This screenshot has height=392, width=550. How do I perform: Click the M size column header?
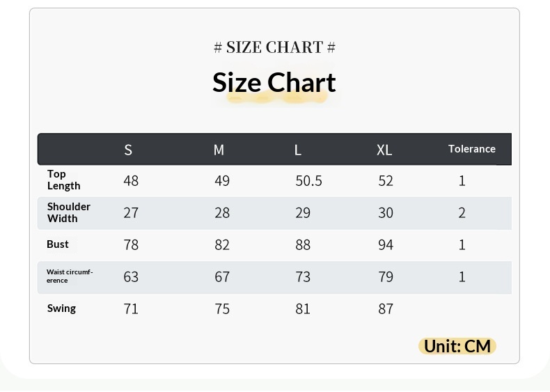point(219,150)
